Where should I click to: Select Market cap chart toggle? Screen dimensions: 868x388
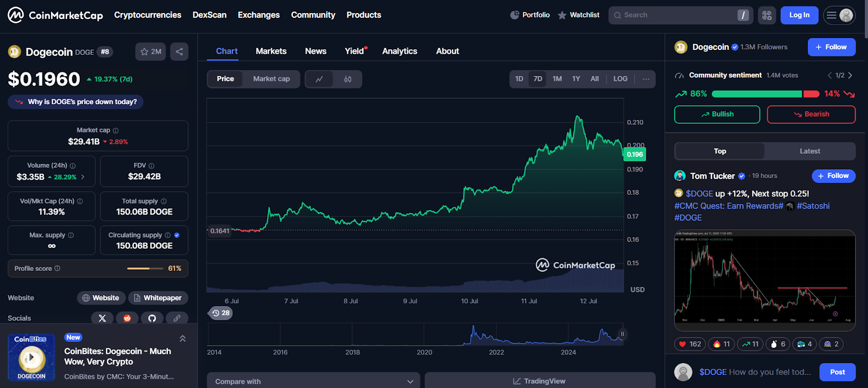tap(271, 79)
